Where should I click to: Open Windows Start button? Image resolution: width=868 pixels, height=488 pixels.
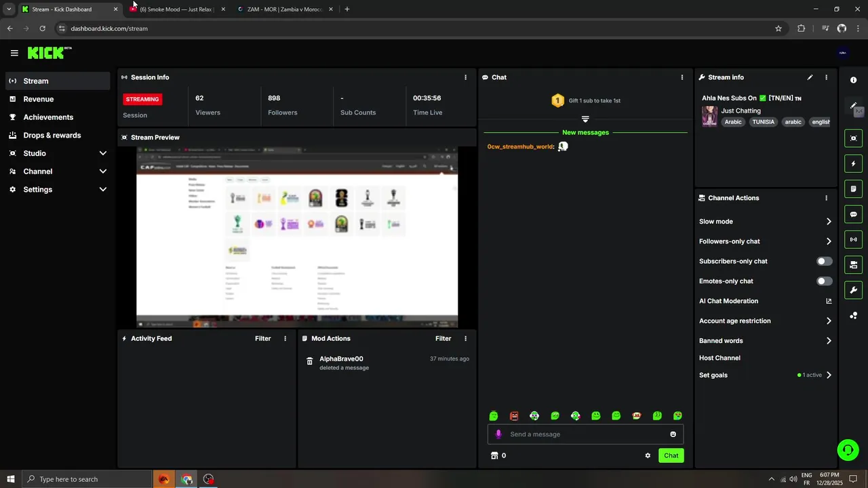10,479
